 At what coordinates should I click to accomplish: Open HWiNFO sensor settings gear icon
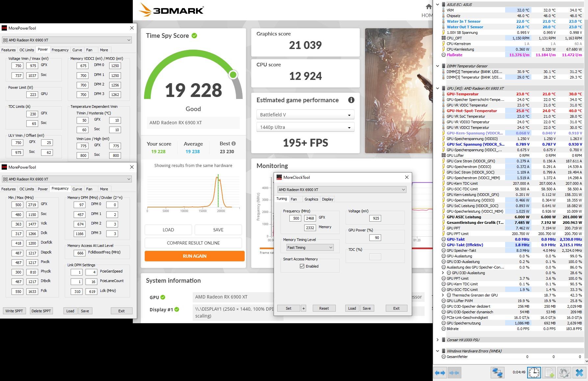[564, 372]
